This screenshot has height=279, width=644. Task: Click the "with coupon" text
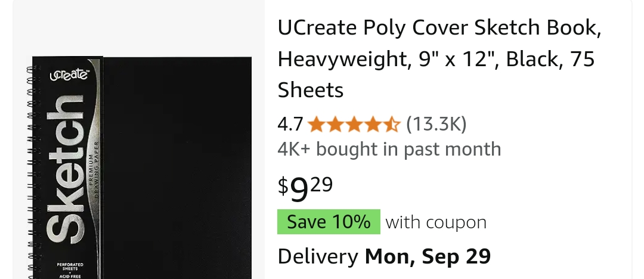tap(436, 222)
